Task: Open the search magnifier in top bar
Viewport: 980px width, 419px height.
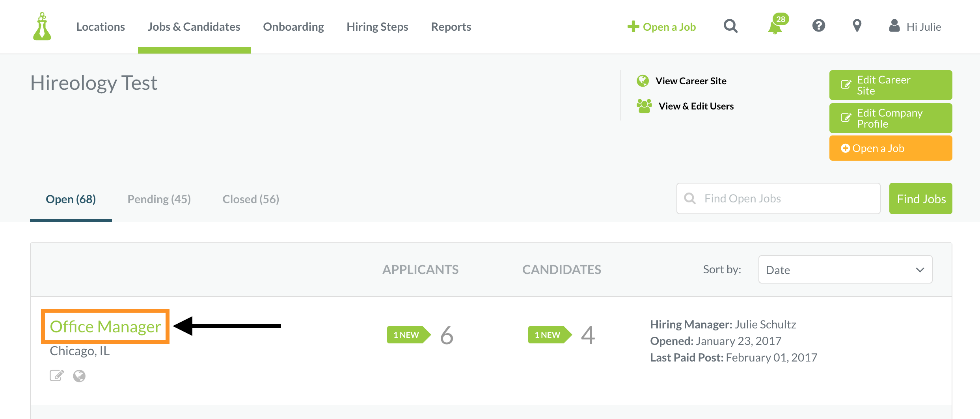Action: click(730, 26)
